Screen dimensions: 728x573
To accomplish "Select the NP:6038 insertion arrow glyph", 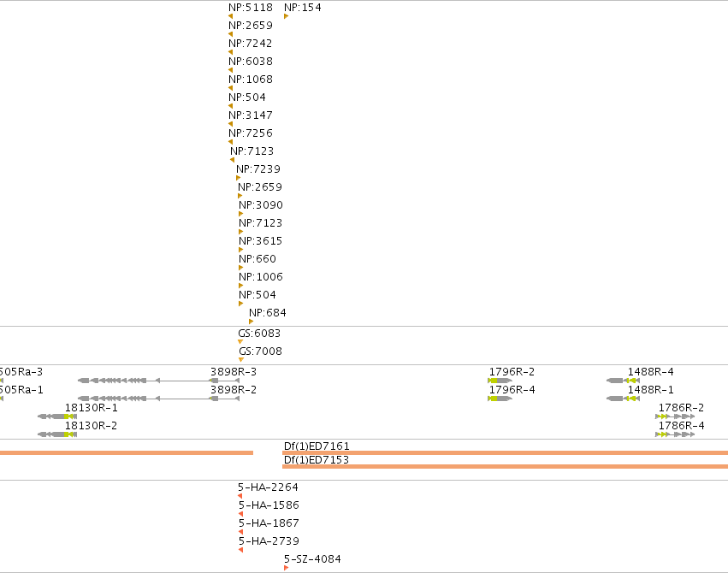I will [x=231, y=70].
